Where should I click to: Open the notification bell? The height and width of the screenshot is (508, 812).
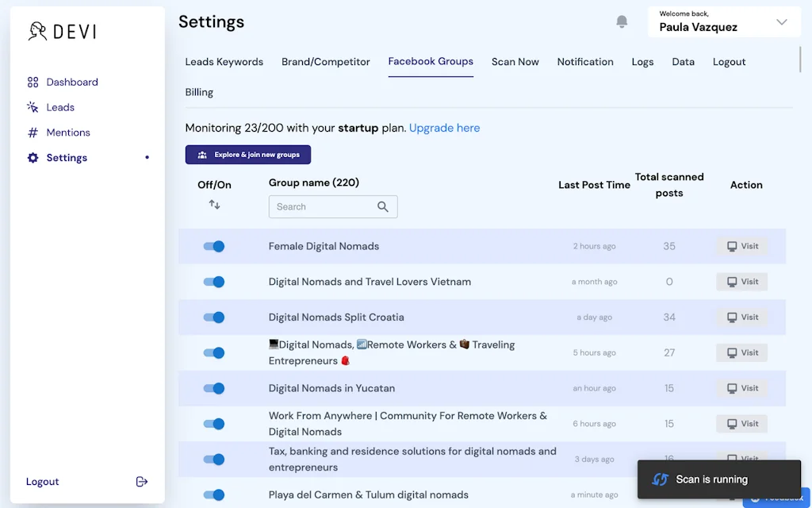tap(622, 21)
